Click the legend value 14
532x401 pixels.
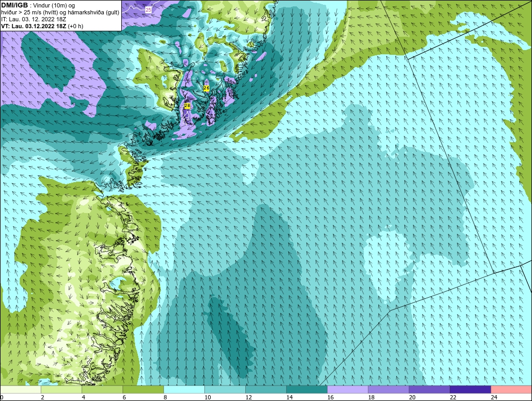(x=289, y=397)
